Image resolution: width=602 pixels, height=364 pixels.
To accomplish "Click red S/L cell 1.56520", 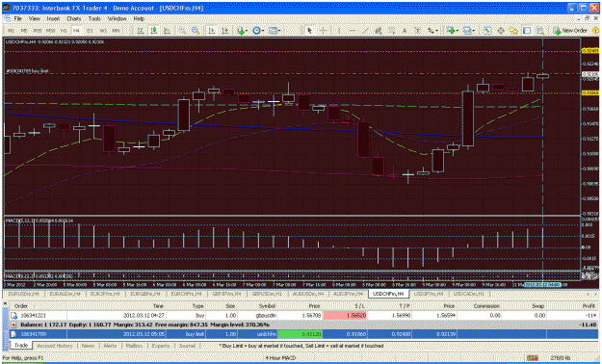I will click(345, 316).
